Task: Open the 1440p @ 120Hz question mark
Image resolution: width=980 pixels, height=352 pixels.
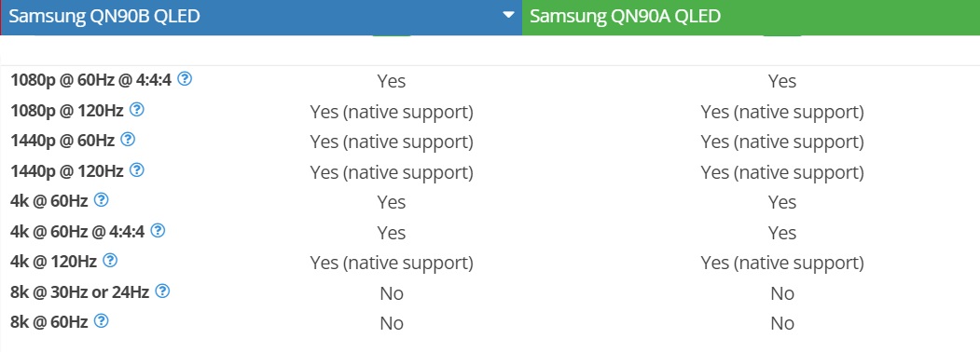Action: coord(137,169)
